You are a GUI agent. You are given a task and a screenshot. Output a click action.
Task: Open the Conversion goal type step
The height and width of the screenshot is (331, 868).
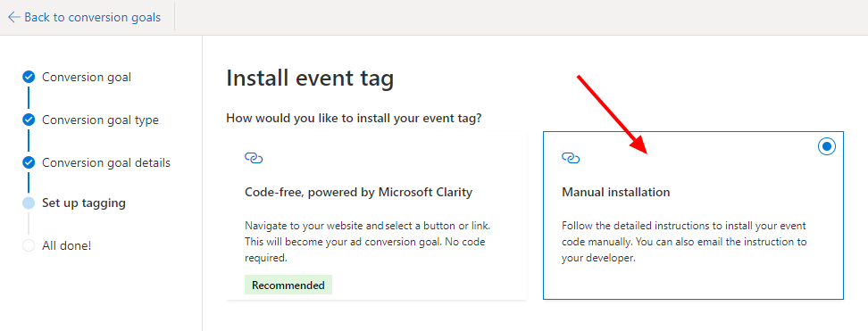[100, 120]
